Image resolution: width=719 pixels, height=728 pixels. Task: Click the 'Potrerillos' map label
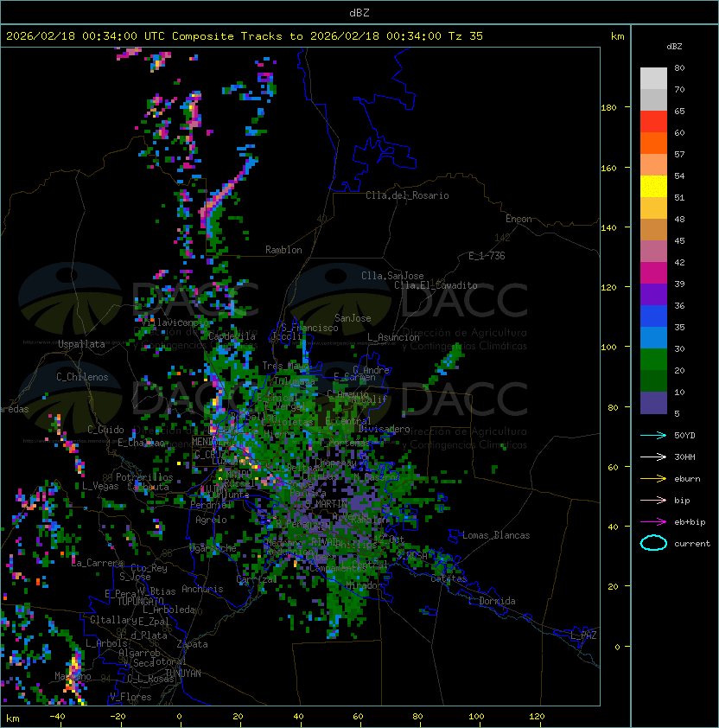point(144,477)
